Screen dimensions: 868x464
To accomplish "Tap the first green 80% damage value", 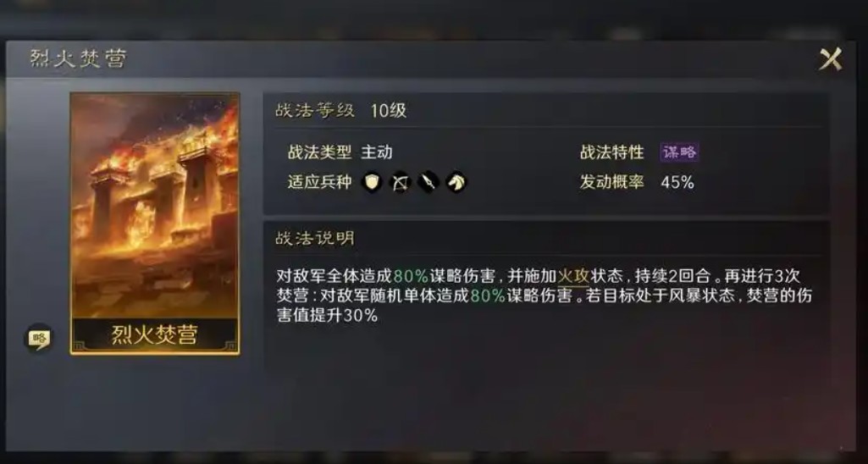I will tap(411, 276).
